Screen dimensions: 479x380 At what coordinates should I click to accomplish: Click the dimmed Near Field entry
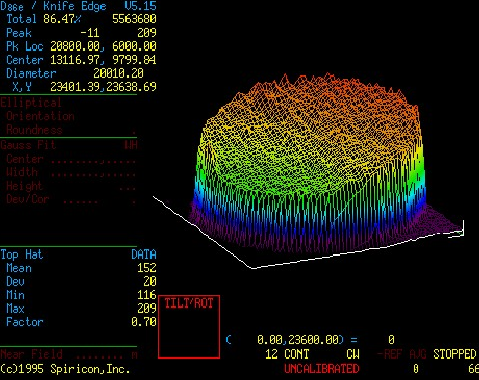(x=31, y=354)
